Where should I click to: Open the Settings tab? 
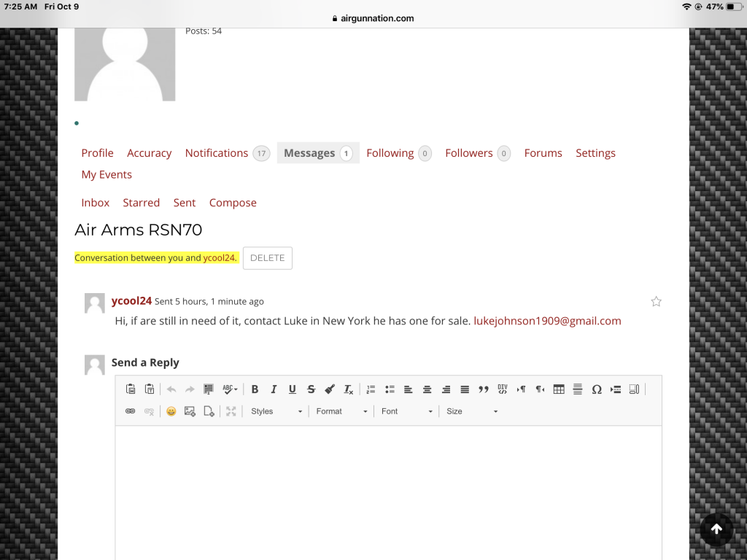point(595,153)
